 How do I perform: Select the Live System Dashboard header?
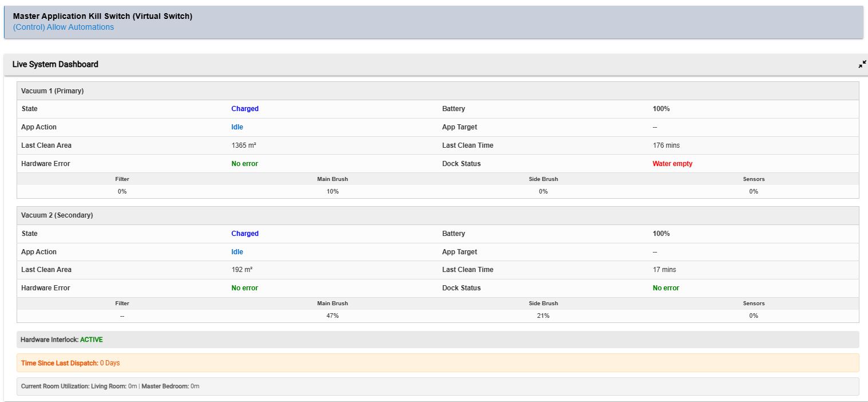pos(436,65)
